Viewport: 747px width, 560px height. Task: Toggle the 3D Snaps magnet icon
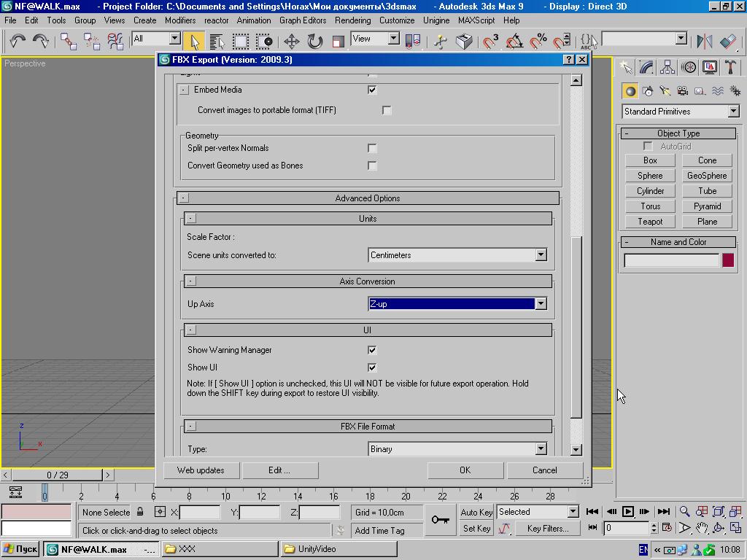[x=490, y=42]
